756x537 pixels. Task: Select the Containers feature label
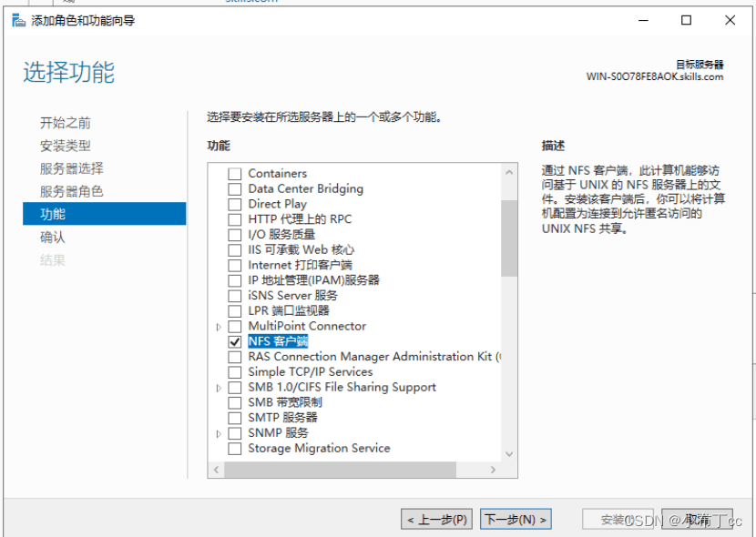click(277, 173)
